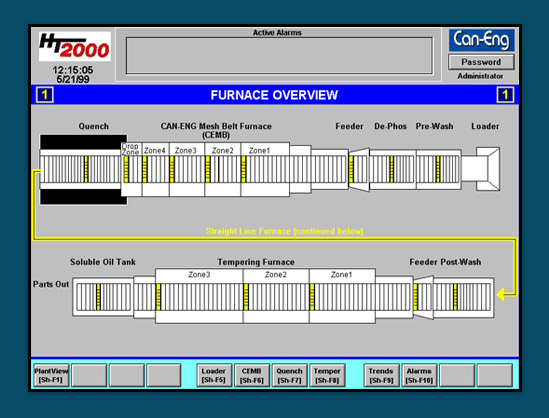This screenshot has width=549, height=418.
Task: Open the CEMB [Sh-F6] screen
Action: pyautogui.click(x=251, y=375)
